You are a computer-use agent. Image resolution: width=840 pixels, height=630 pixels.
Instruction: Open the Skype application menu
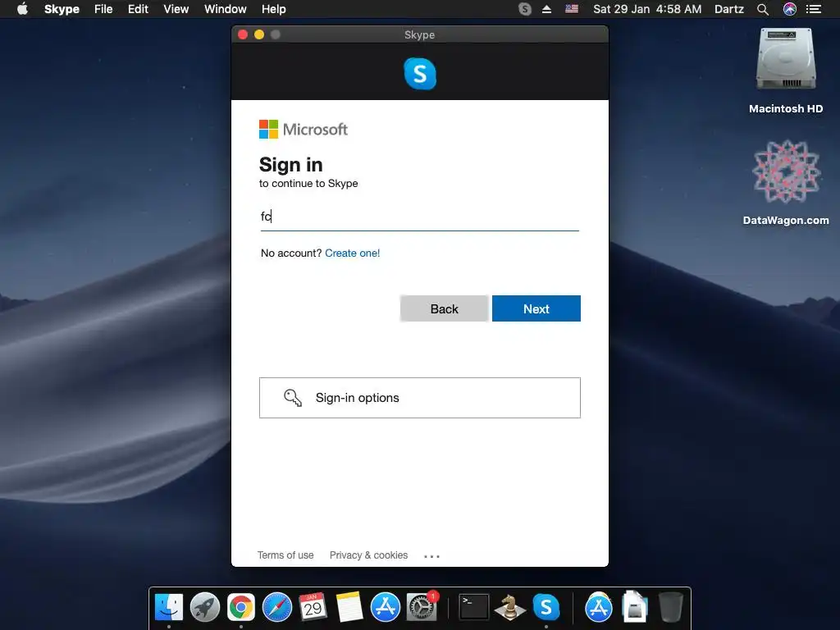pyautogui.click(x=62, y=9)
